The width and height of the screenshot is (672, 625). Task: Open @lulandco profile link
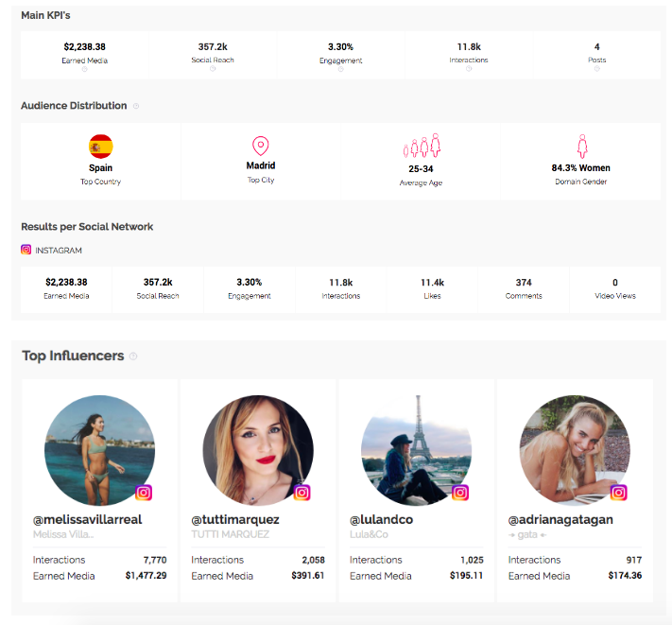[381, 519]
